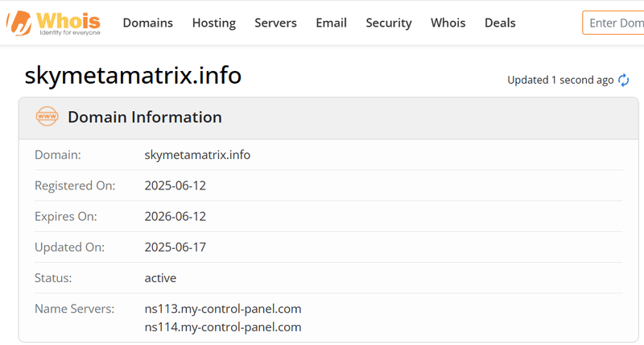
Task: Open the Domains menu
Action: click(148, 23)
